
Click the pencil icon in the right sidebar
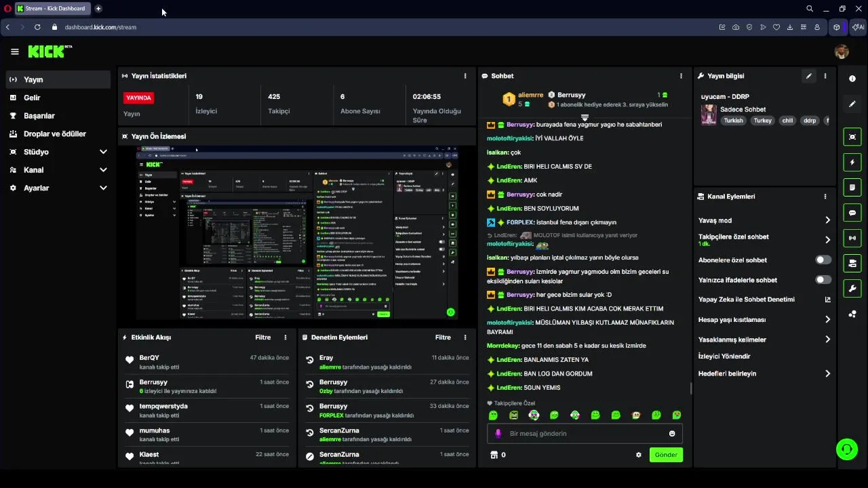[852, 104]
